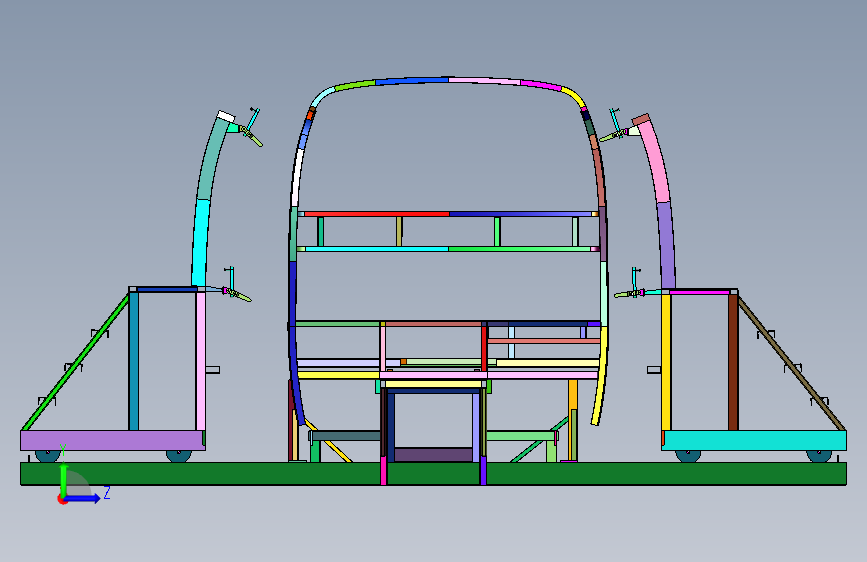
Task: Select the pink vertical post on left cart
Action: click(x=201, y=361)
